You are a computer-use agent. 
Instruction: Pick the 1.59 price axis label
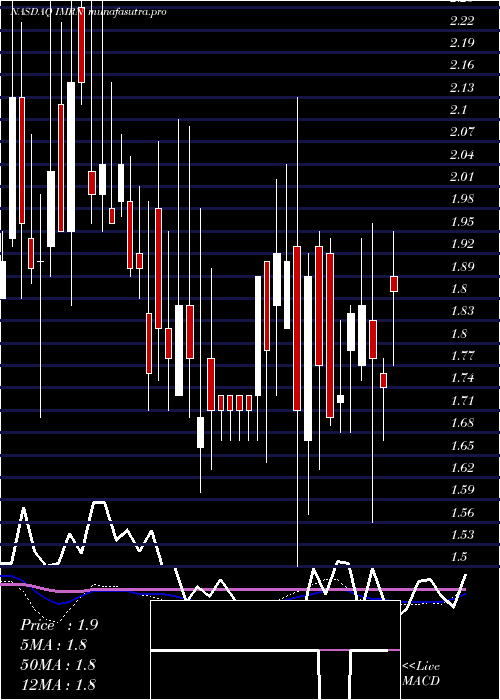coord(462,490)
